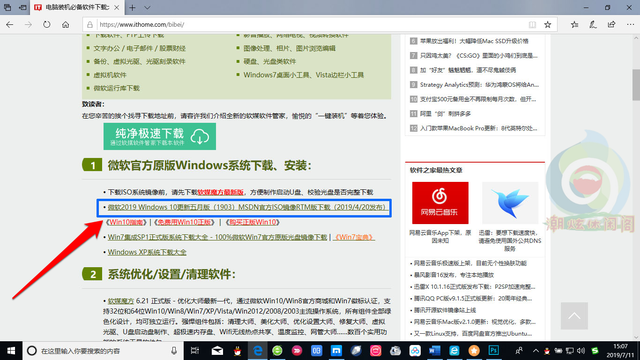Open the 免费用Win10正版 link

pyautogui.click(x=185, y=222)
